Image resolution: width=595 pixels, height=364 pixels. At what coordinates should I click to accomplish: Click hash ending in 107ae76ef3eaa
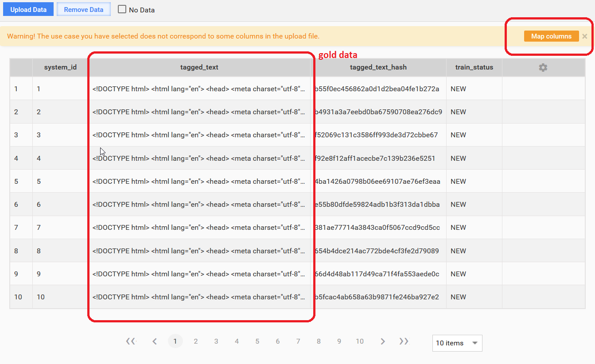coord(377,181)
